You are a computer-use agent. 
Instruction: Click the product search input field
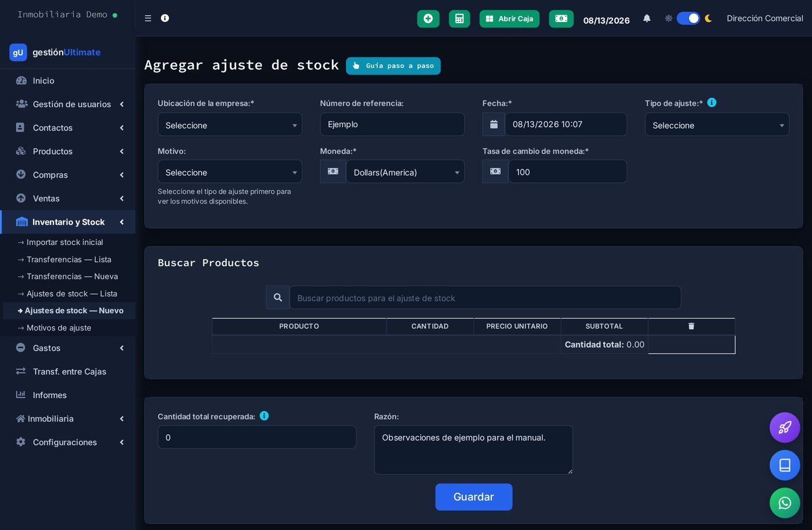pyautogui.click(x=485, y=297)
